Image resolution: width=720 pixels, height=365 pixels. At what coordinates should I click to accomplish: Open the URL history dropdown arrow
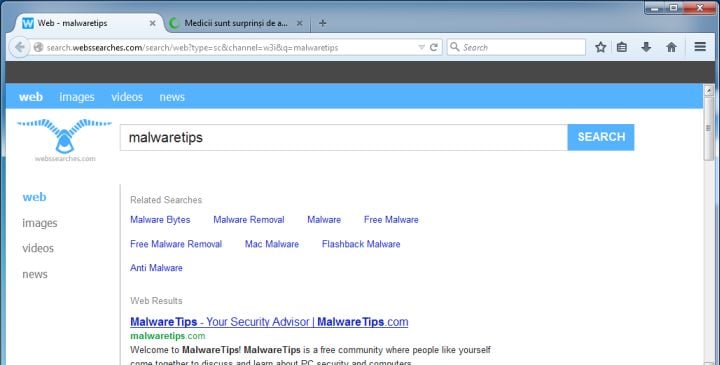421,47
